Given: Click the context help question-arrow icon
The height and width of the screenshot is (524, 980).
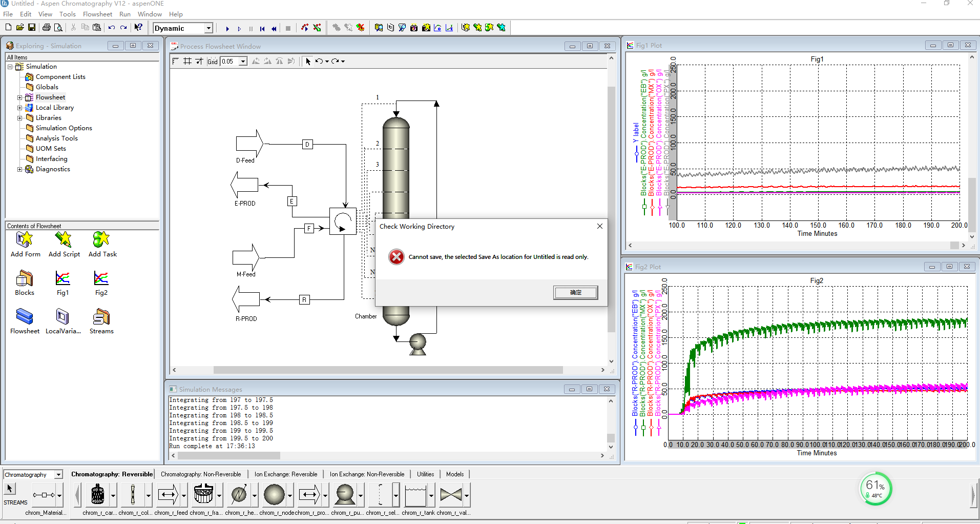Looking at the screenshot, I should coord(138,28).
